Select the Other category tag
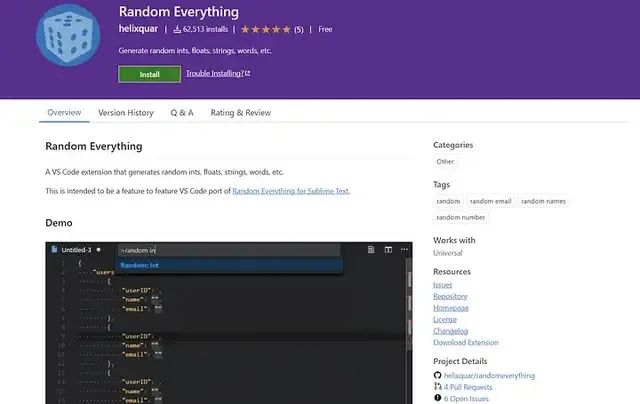The width and height of the screenshot is (640, 404). point(445,162)
